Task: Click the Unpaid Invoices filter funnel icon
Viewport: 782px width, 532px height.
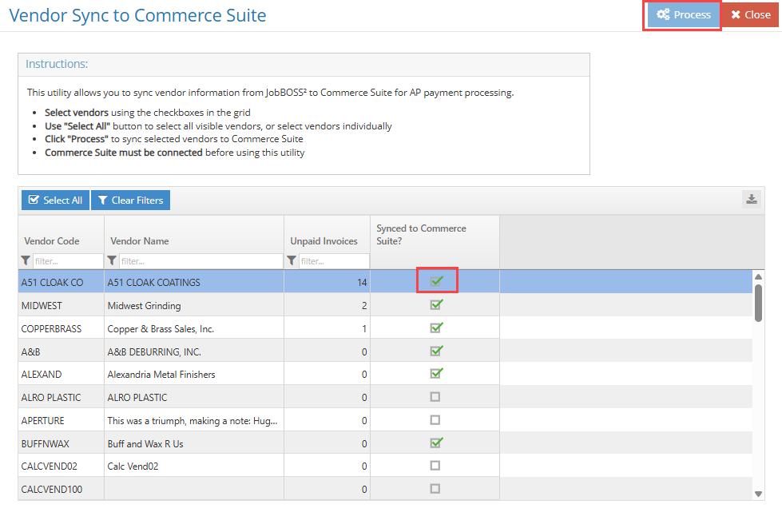Action: [292, 260]
